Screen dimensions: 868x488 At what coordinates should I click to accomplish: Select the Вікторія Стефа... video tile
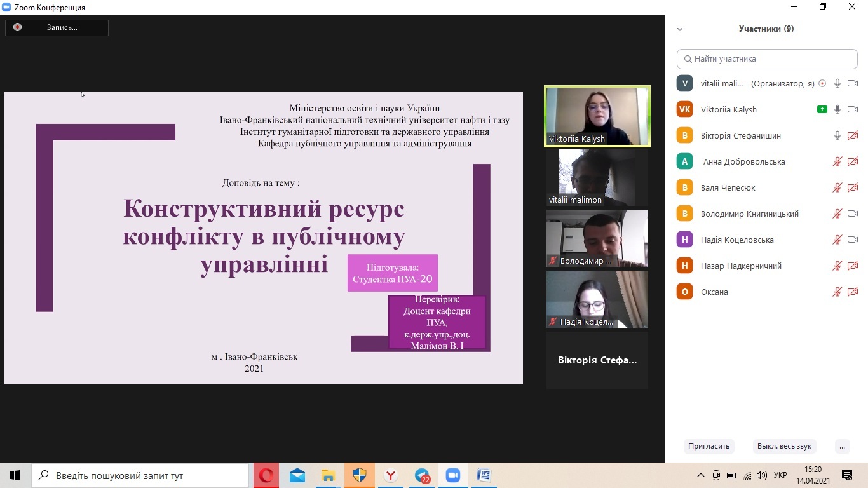[x=597, y=360]
